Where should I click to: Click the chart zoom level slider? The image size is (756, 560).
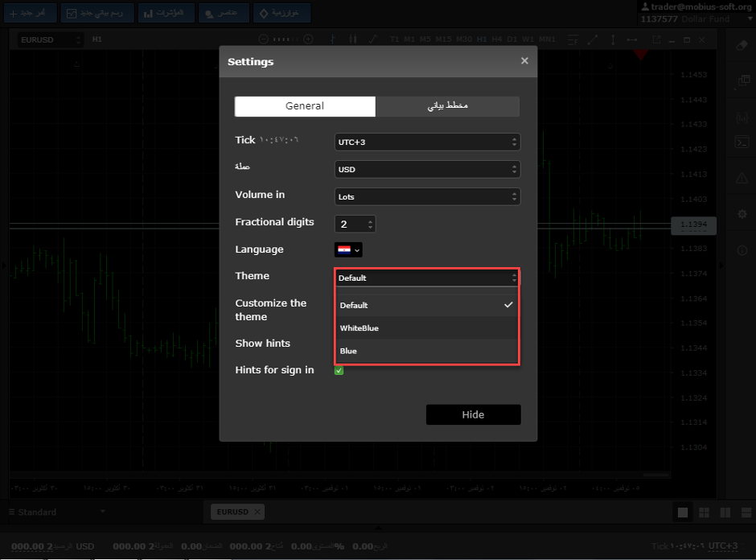point(286,39)
